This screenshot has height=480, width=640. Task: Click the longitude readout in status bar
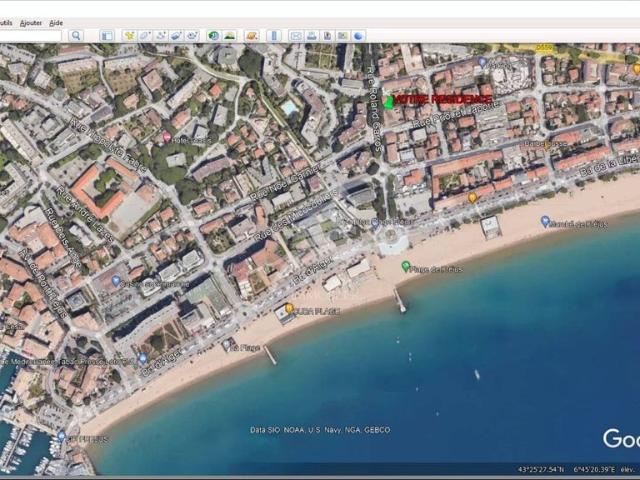click(x=594, y=469)
